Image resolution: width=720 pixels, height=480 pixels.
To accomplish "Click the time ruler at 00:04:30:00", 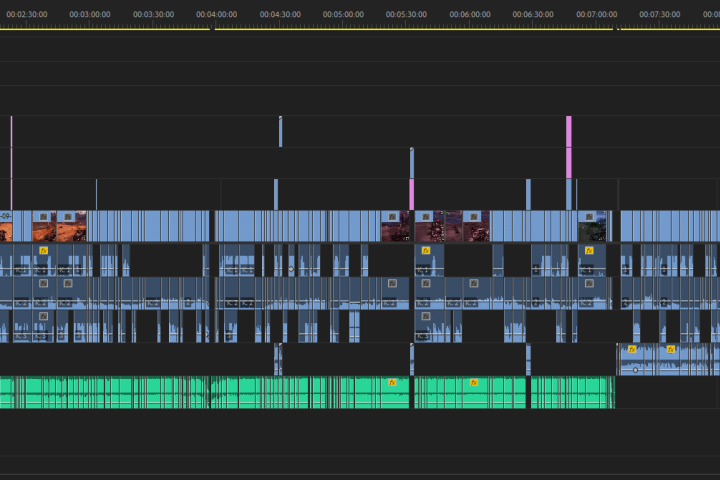I will coord(280,15).
